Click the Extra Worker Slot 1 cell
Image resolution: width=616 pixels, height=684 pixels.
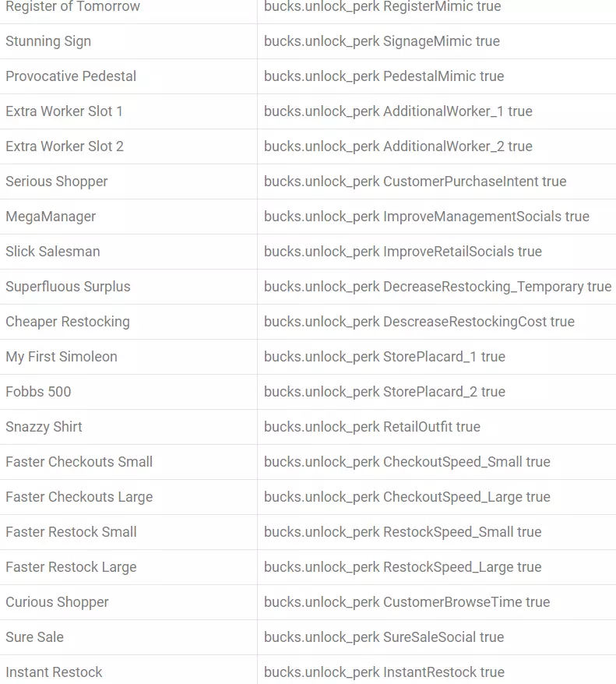click(64, 111)
